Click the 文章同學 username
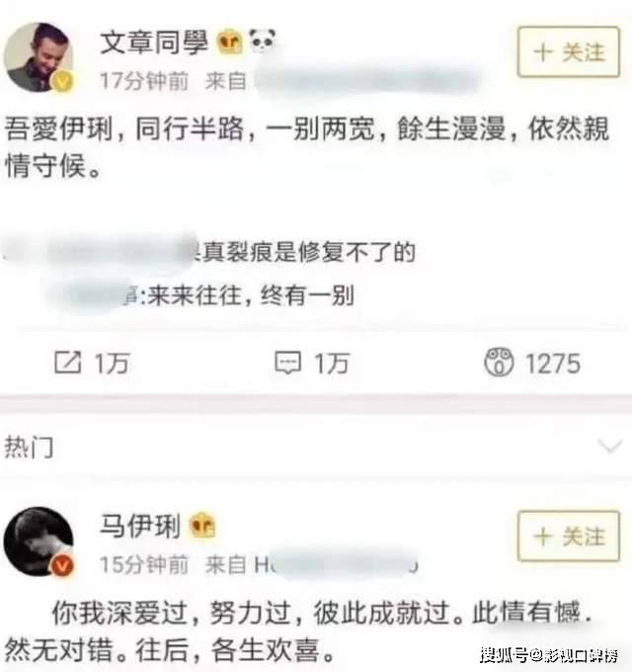Image resolution: width=632 pixels, height=672 pixels. pos(154,42)
